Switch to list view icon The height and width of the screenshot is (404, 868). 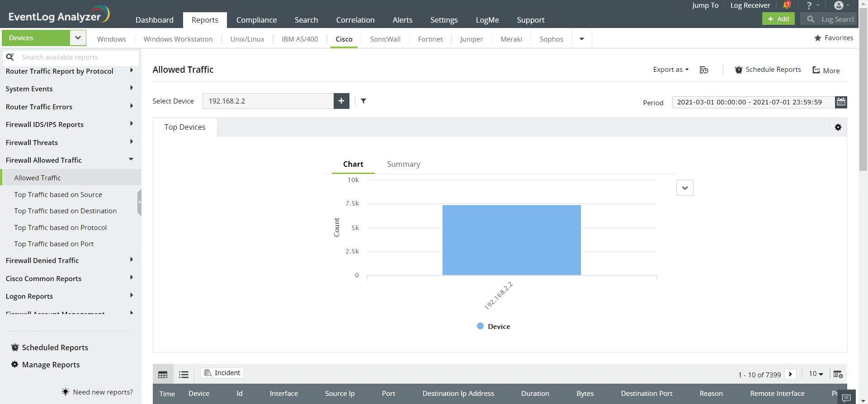(184, 374)
